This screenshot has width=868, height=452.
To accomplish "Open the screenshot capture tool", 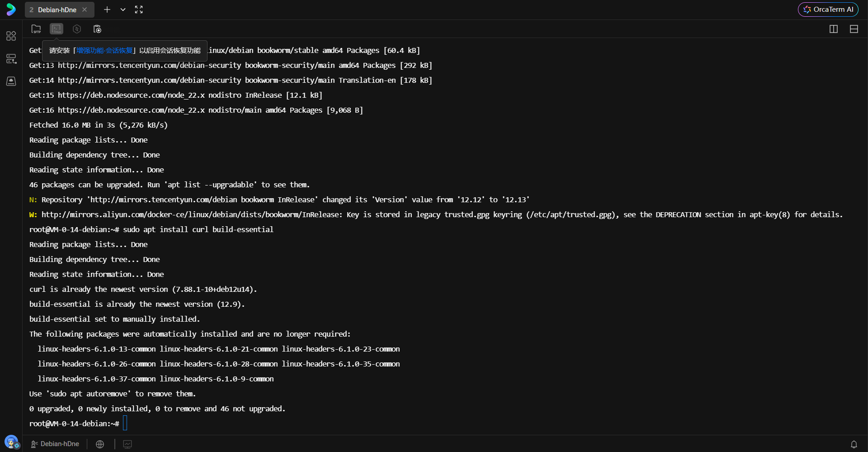I will 97,29.
